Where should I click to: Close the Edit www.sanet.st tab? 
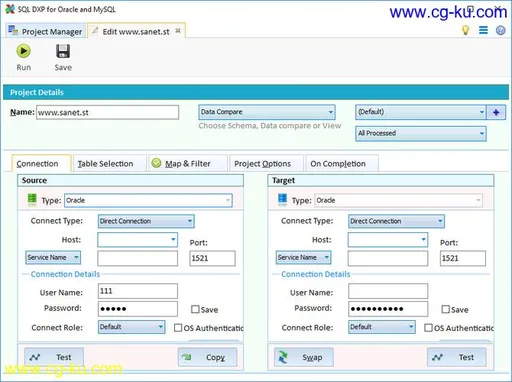click(178, 31)
